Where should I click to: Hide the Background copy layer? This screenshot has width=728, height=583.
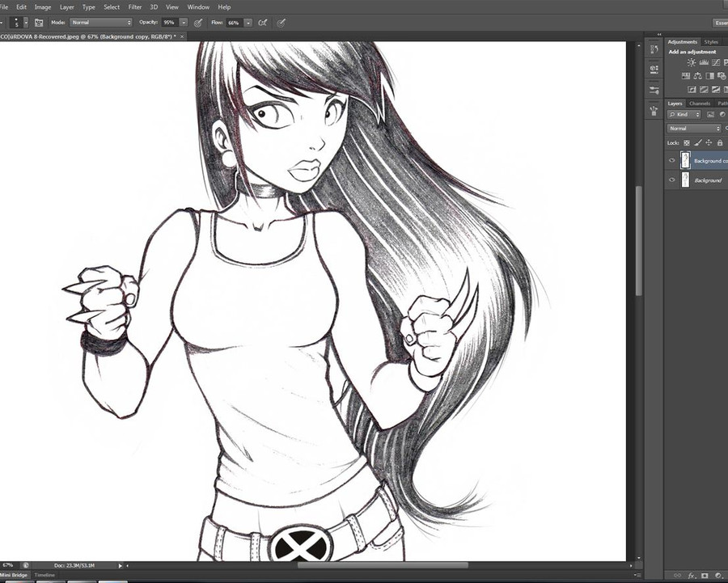click(x=672, y=161)
